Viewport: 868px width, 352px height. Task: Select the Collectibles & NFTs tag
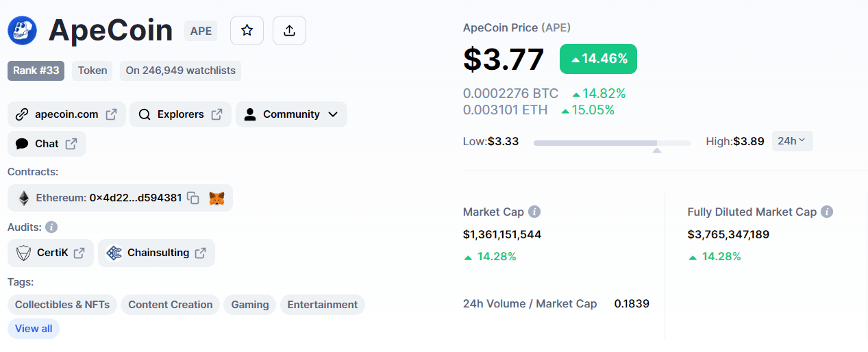pyautogui.click(x=62, y=305)
